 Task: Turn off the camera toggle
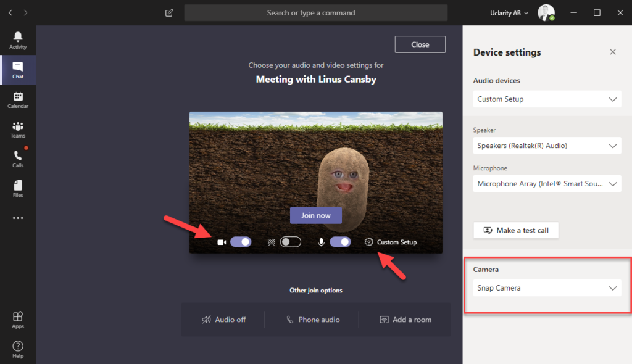pos(241,242)
